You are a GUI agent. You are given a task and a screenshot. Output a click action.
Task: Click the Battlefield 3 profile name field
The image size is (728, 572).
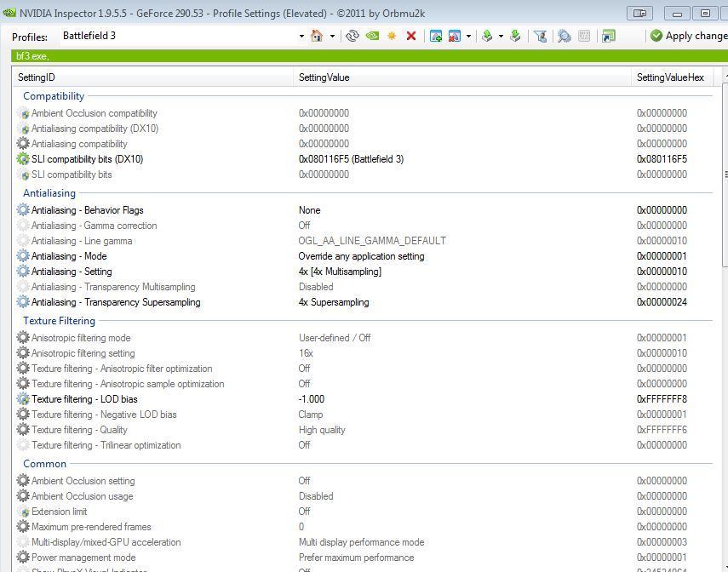coord(178,36)
